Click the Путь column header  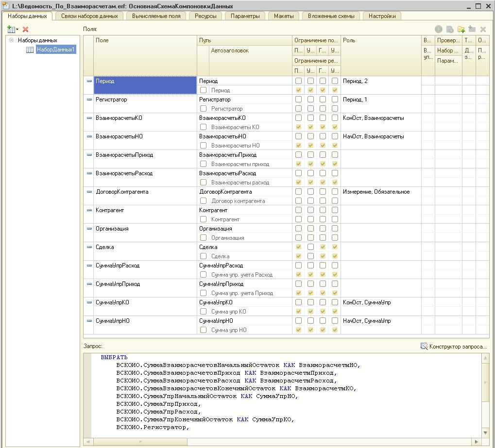tap(244, 40)
